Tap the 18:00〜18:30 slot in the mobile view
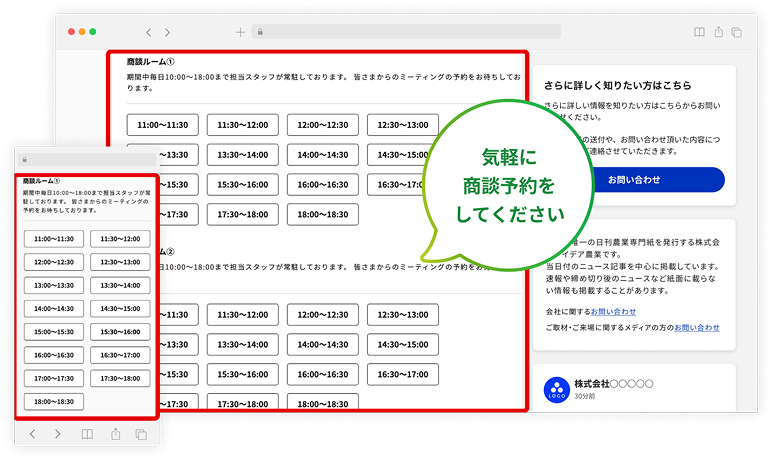 pos(54,401)
